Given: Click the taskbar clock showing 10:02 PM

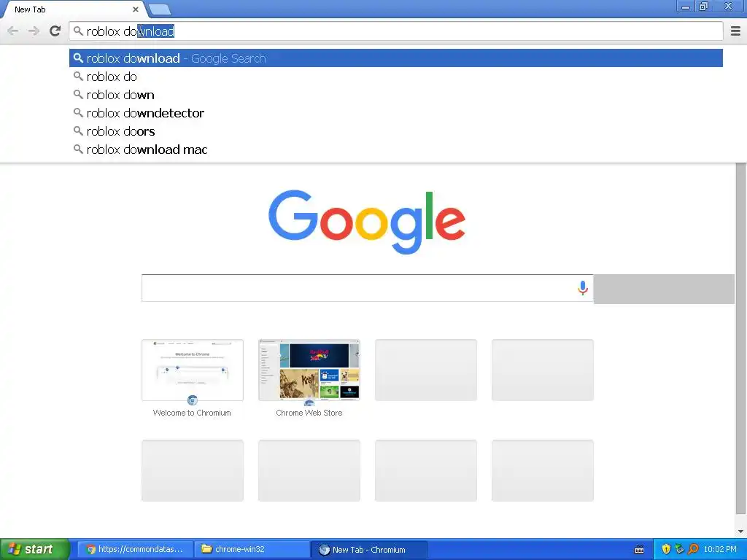Looking at the screenshot, I should tap(720, 549).
